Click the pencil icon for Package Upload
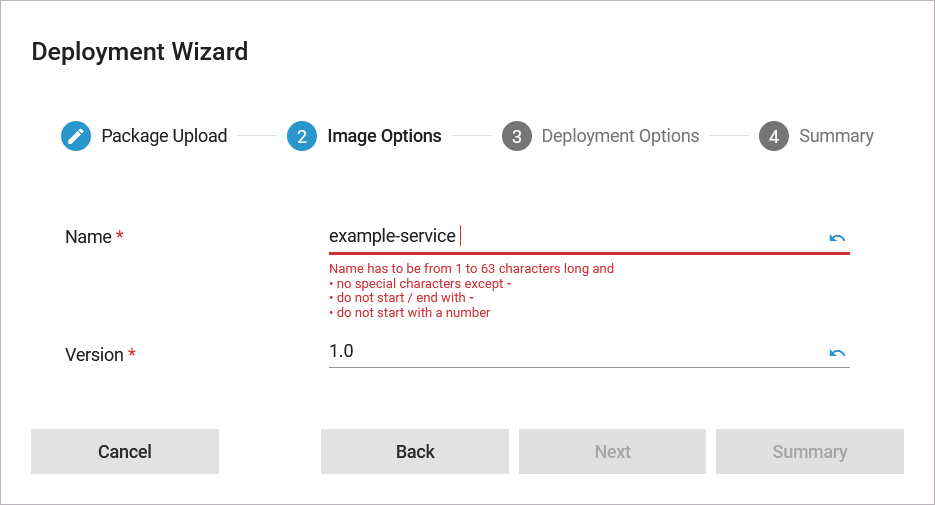 click(76, 136)
